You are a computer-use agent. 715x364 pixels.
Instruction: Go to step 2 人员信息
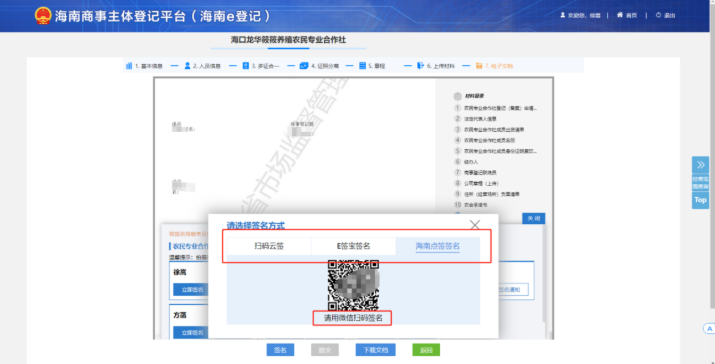pyautogui.click(x=202, y=66)
